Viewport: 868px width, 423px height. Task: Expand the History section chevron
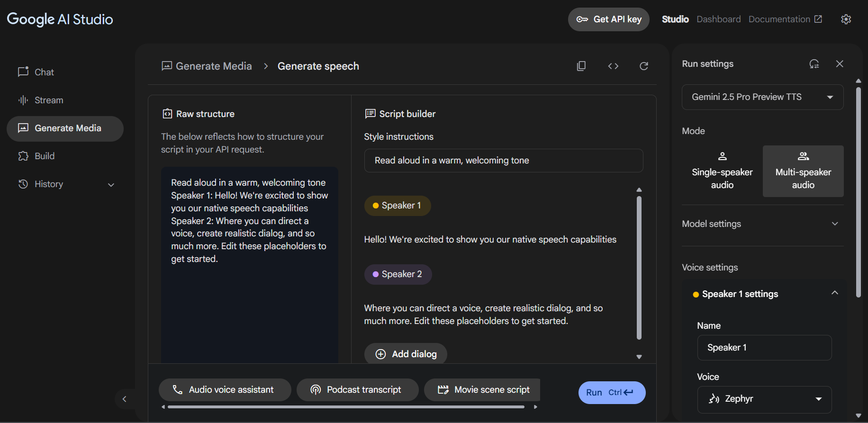click(x=111, y=185)
